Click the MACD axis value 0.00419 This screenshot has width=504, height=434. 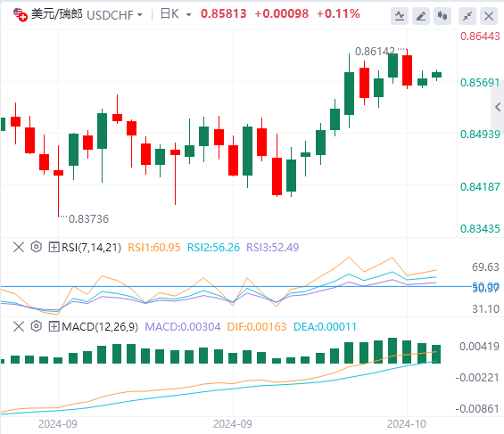pyautogui.click(x=479, y=347)
